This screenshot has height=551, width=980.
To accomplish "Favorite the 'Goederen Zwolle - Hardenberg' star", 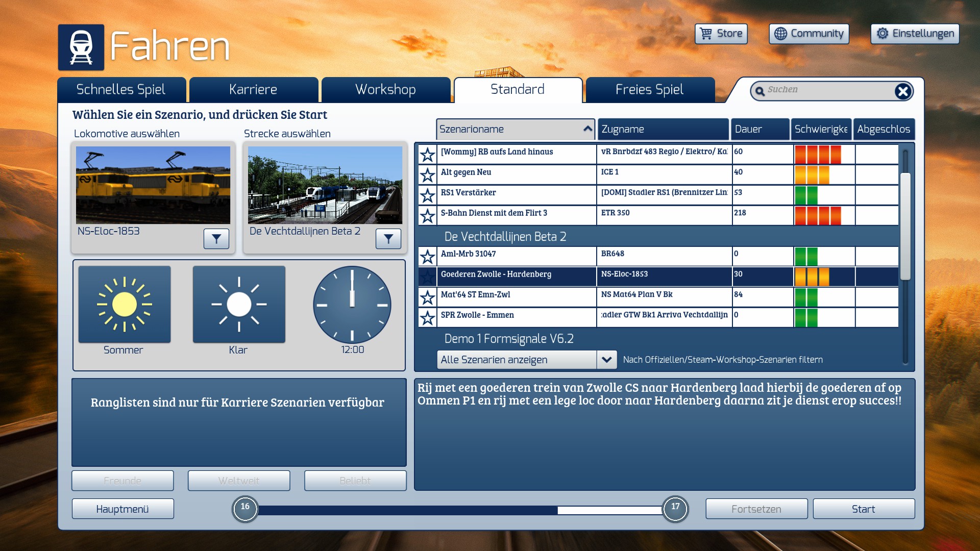I will [428, 277].
